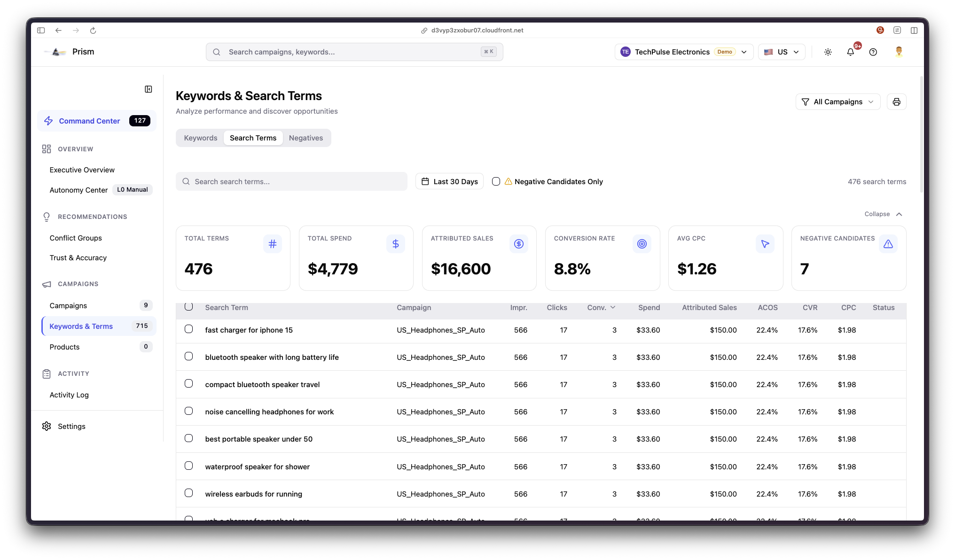Open notifications bell icon

pyautogui.click(x=850, y=52)
